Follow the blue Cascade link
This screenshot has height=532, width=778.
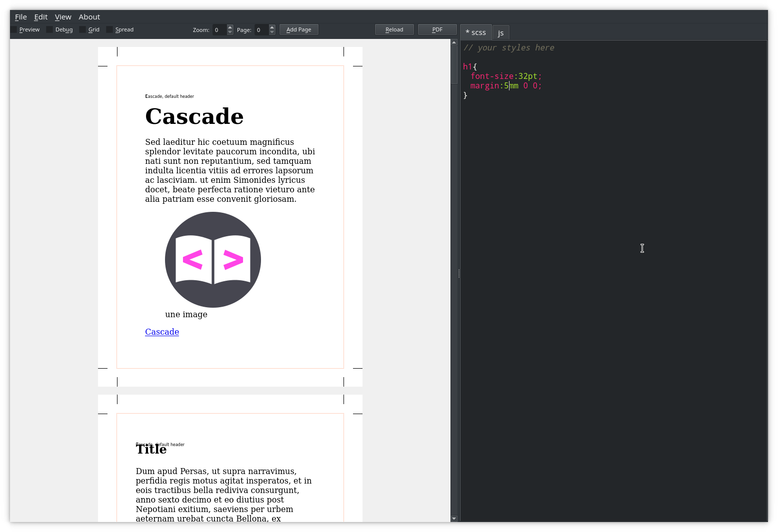(162, 332)
